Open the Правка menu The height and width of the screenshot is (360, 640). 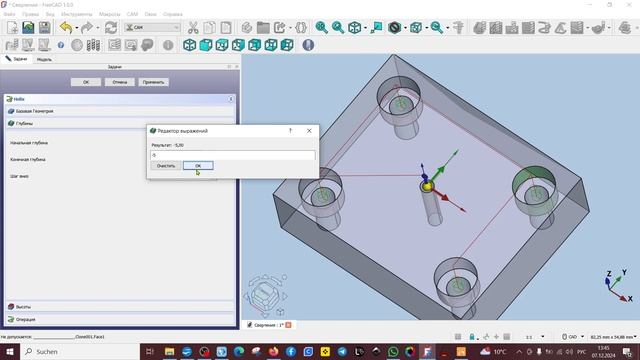pyautogui.click(x=30, y=14)
